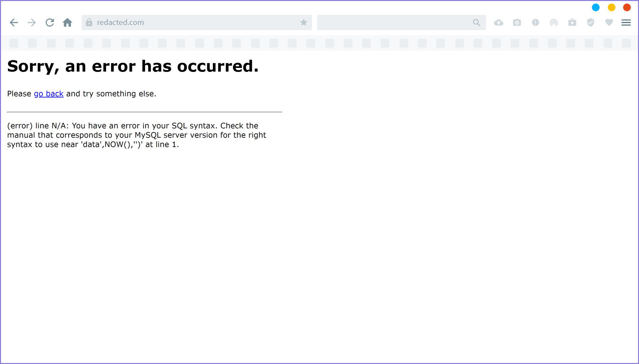Click the cast broadcast icon
This screenshot has height=364, width=639.
point(554,22)
